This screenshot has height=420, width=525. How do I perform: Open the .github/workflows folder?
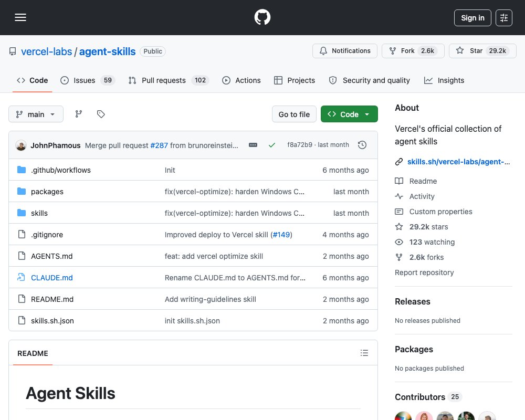61,170
